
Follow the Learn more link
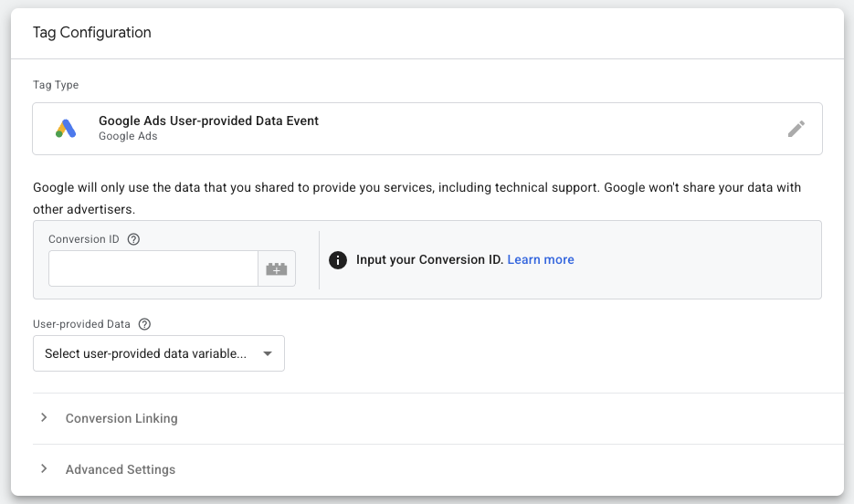tap(541, 259)
